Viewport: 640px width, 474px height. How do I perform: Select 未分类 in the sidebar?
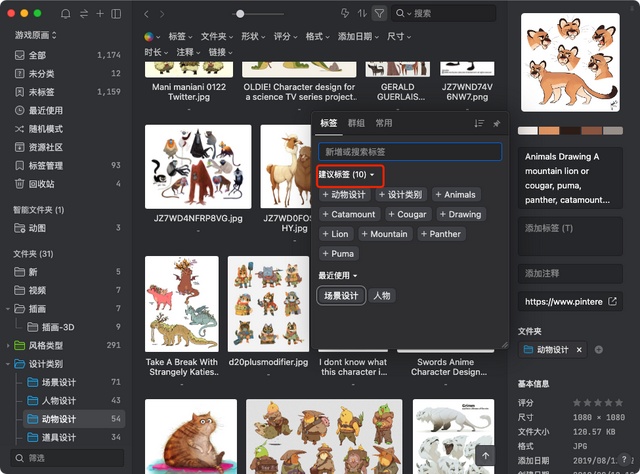coord(67,73)
